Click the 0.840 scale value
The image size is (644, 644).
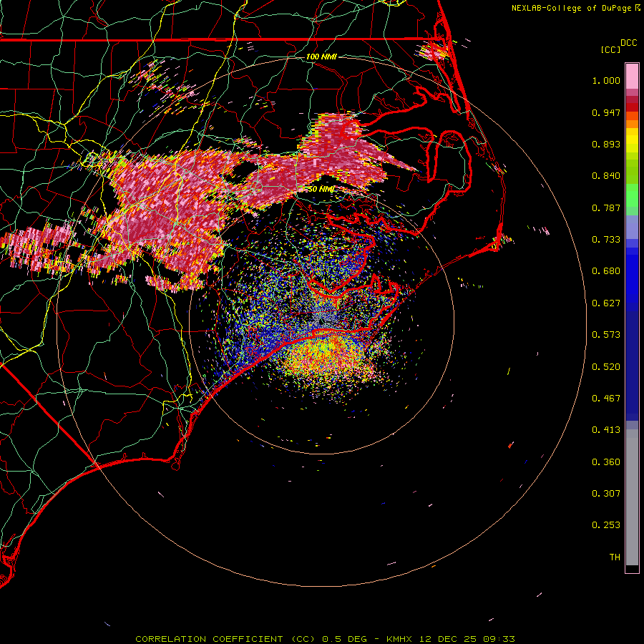coord(606,176)
